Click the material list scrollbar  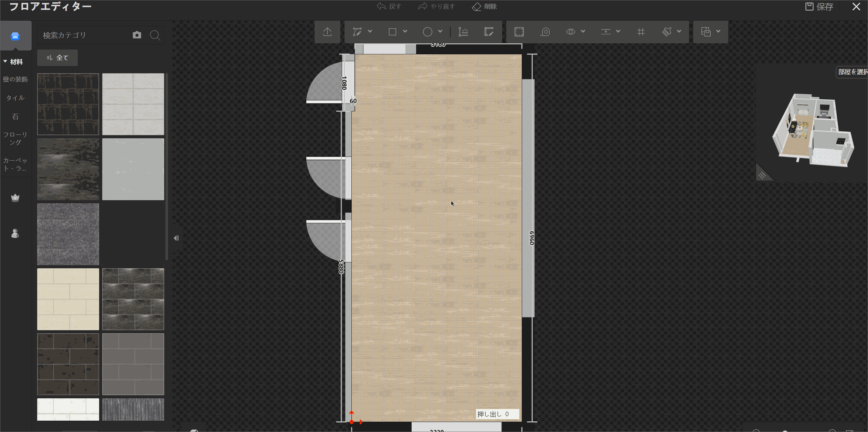(x=167, y=166)
